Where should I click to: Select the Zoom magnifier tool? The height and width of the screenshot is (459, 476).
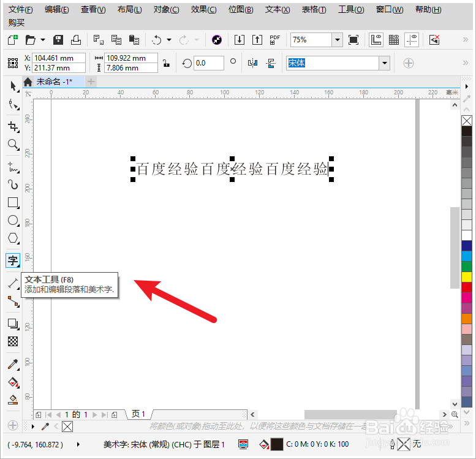click(13, 145)
